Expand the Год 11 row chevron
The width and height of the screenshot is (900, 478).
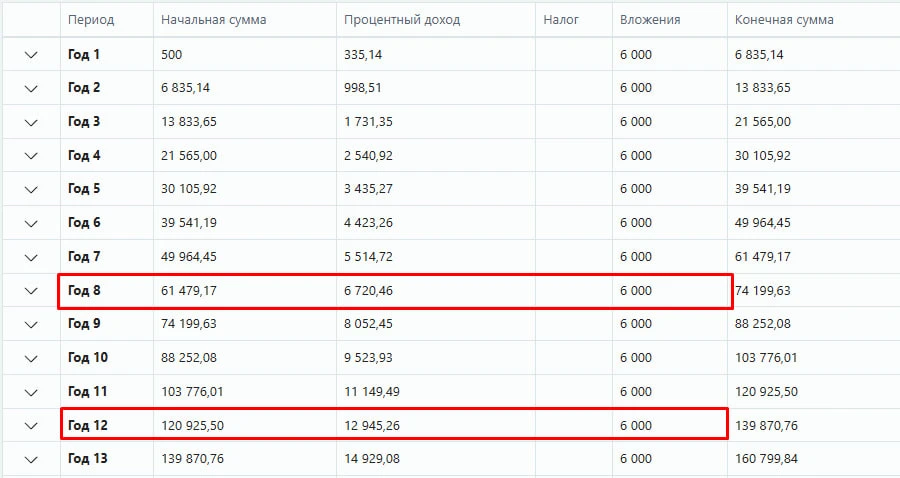(31, 392)
